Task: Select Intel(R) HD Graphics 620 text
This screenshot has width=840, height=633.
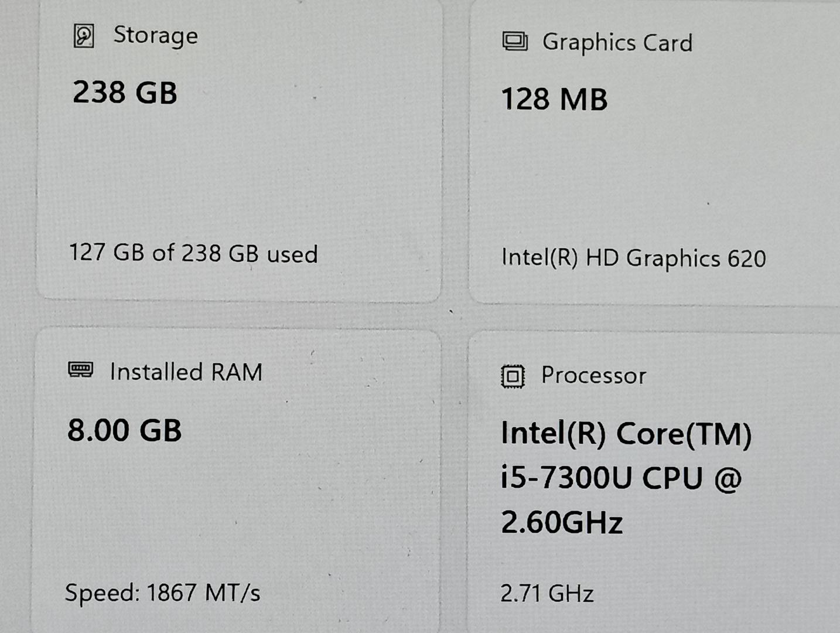Action: pos(634,258)
